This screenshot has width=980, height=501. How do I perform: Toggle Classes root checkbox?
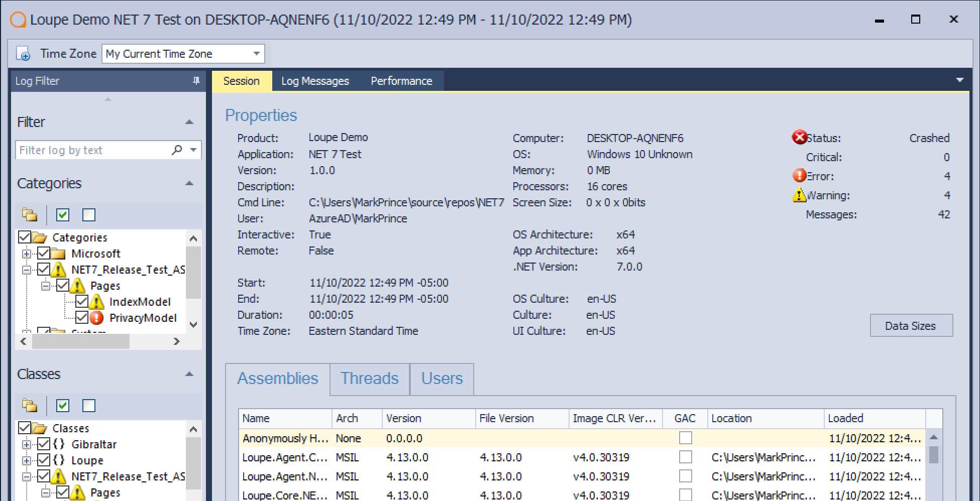25,428
